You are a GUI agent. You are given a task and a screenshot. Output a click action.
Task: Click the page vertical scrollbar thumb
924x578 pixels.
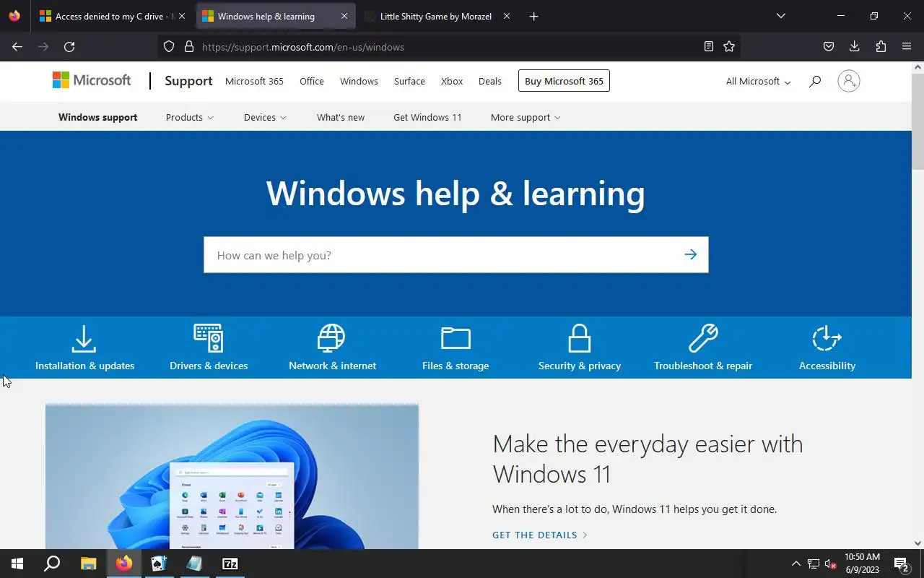(918, 121)
